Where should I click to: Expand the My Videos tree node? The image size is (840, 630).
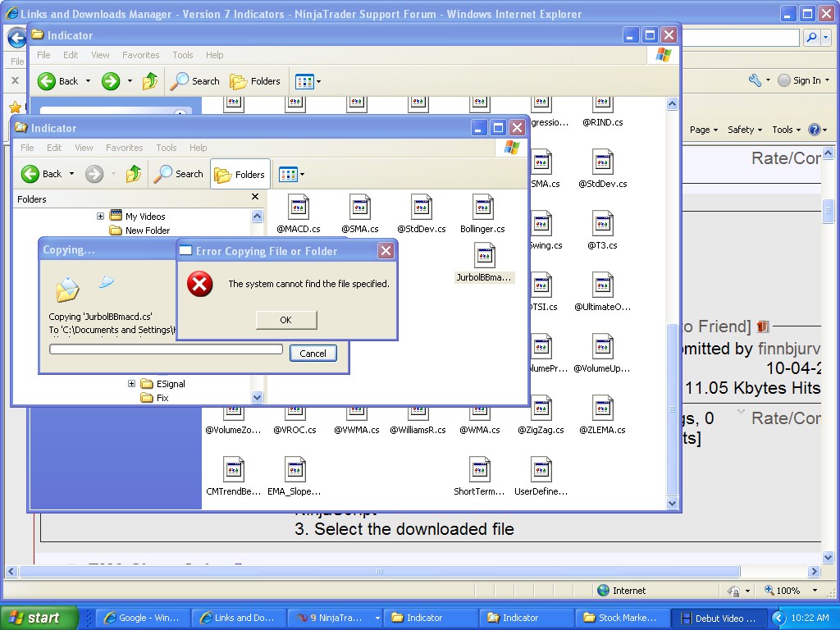pos(100,216)
